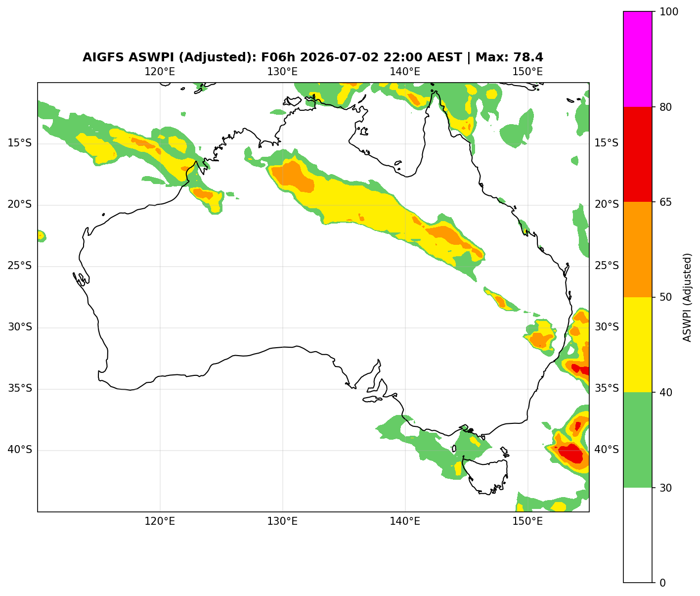
Task: Click the red hotspot southeast of Tasmania near 40°S
Action: click(572, 453)
